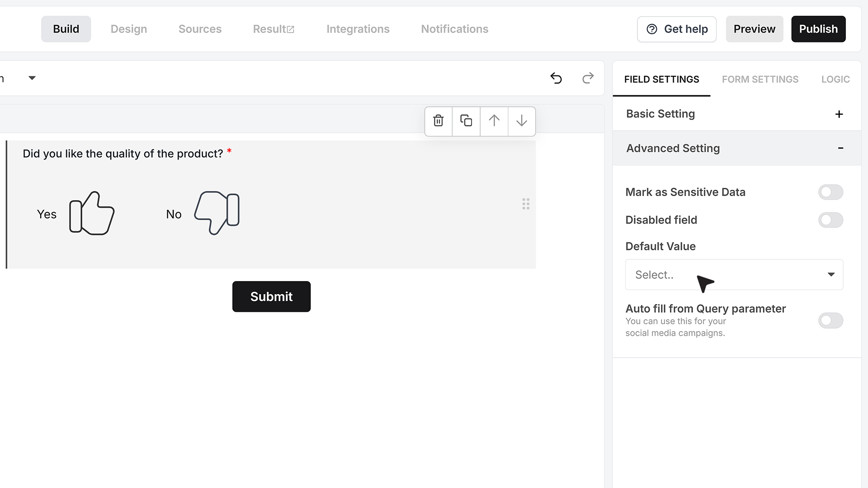
Task: Select the thumbs up Yes icon
Action: pyautogui.click(x=92, y=213)
